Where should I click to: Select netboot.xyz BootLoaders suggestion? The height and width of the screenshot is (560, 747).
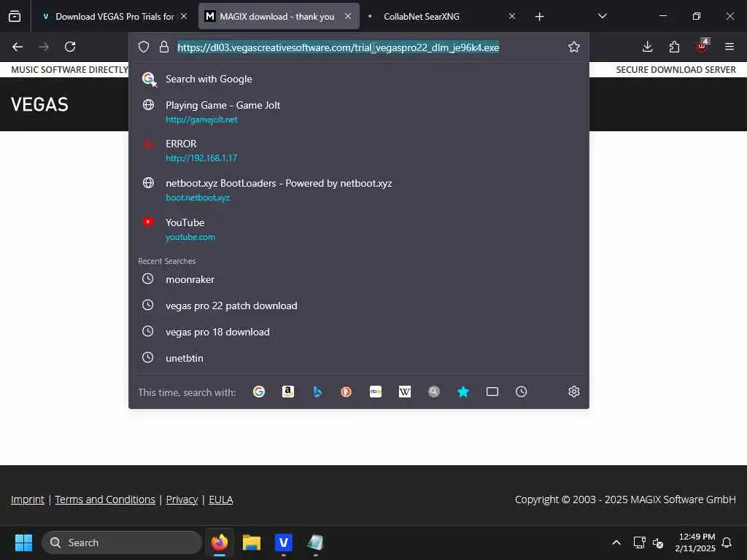pyautogui.click(x=358, y=190)
